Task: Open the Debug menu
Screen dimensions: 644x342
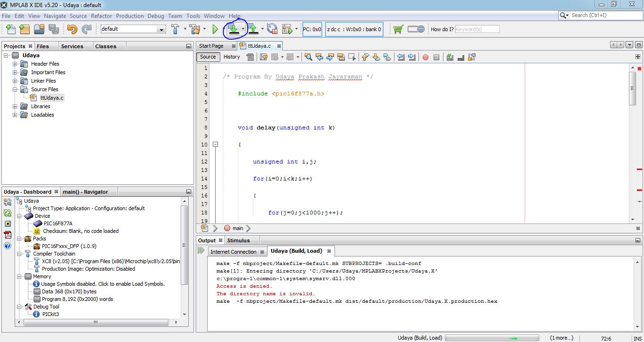Action: coord(156,16)
